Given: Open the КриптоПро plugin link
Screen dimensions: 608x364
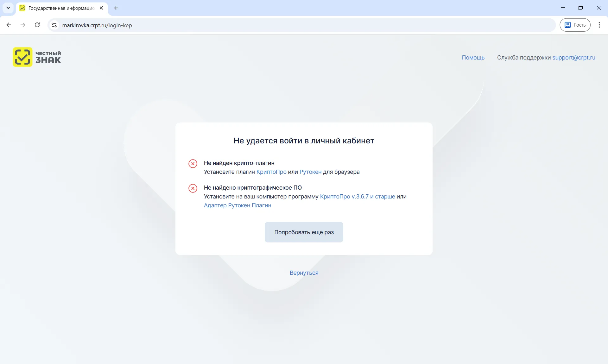Looking at the screenshot, I should (x=271, y=172).
